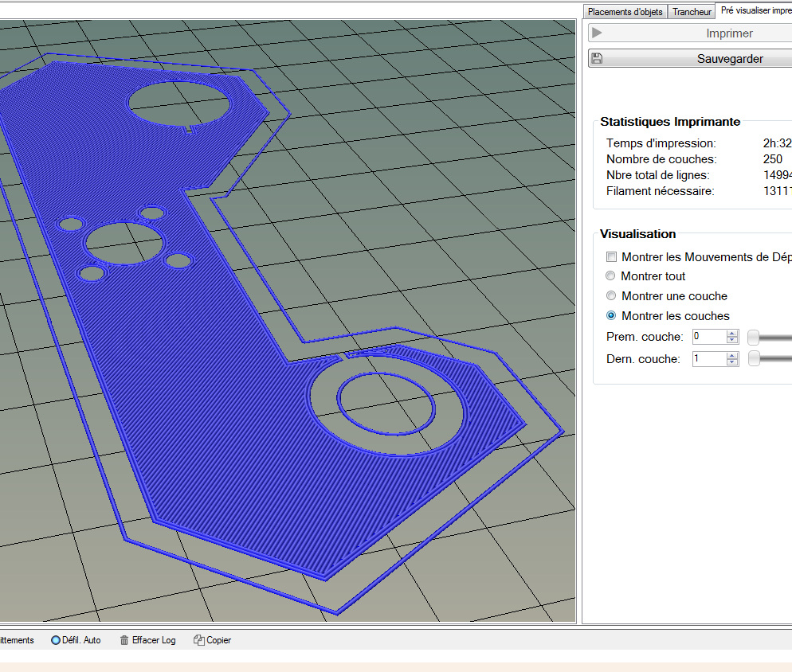This screenshot has height=672, width=792.
Task: Select the Pré visualiser impression tab
Action: 754,11
